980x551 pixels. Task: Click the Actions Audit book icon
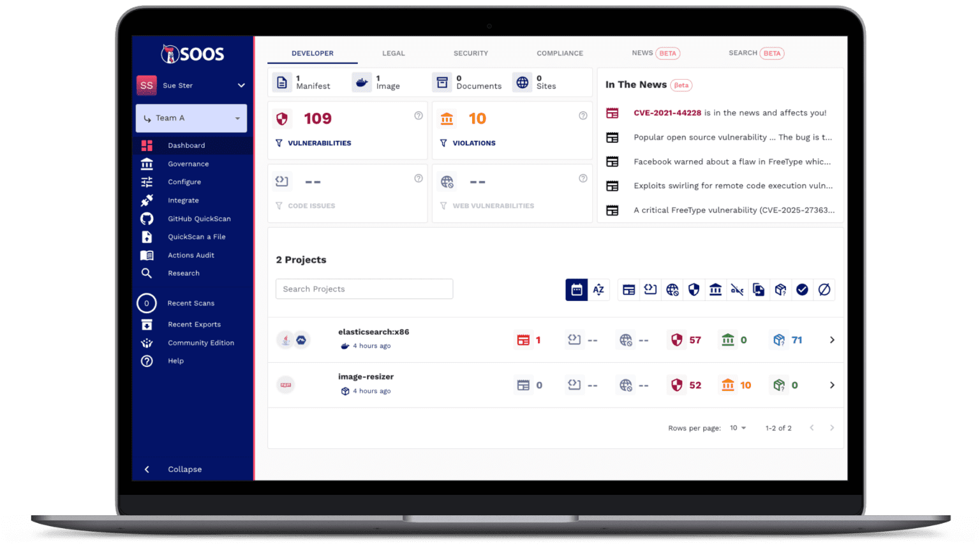click(147, 255)
